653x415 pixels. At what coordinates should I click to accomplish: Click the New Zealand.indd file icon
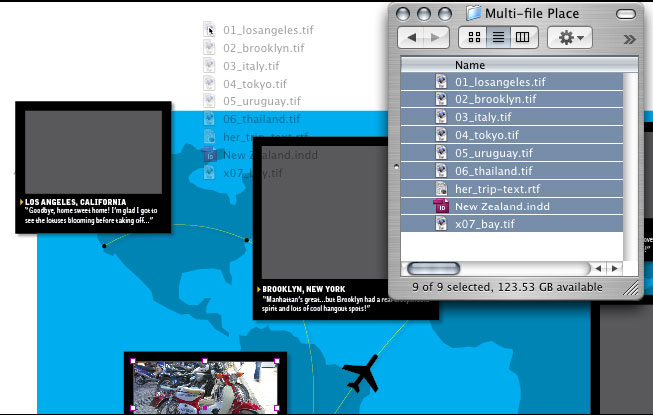[x=441, y=206]
